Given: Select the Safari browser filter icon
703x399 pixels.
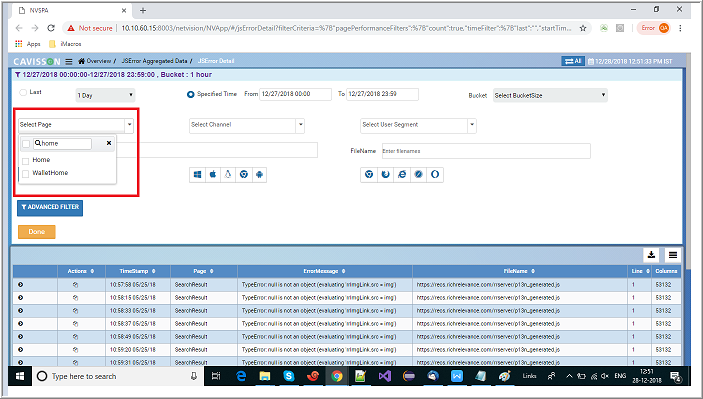Looking at the screenshot, I should [x=419, y=174].
